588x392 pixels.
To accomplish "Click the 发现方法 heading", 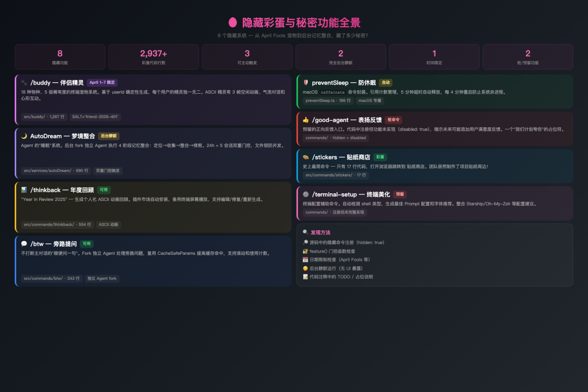I will 321,232.
